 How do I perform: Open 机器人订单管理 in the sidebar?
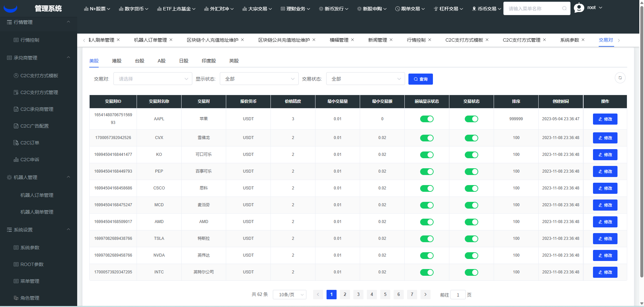(x=37, y=195)
